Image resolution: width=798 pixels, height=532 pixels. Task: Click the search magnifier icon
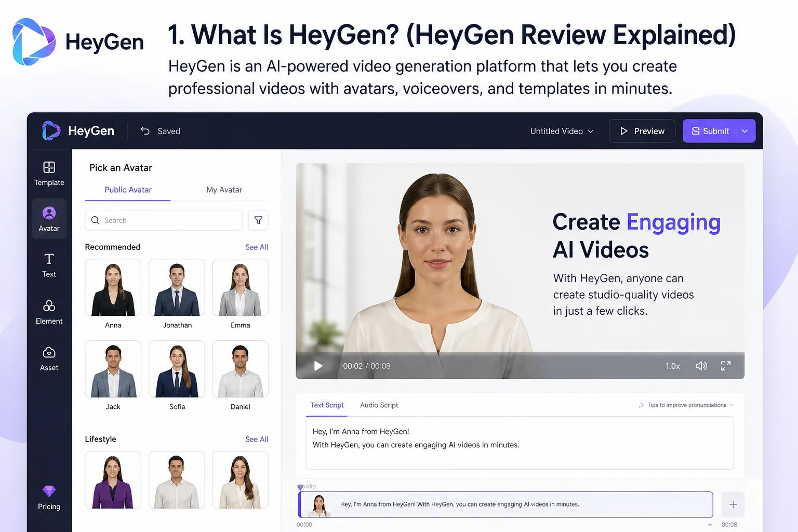coord(95,220)
